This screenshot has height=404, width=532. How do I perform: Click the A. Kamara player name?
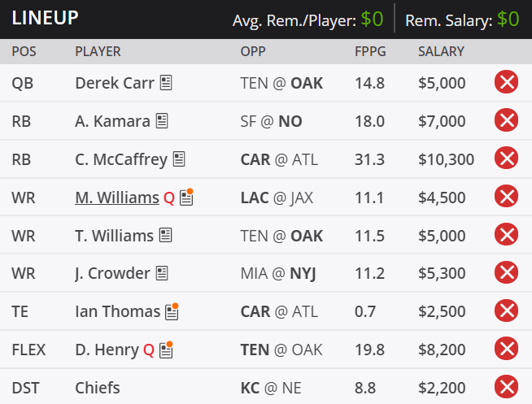click(112, 121)
